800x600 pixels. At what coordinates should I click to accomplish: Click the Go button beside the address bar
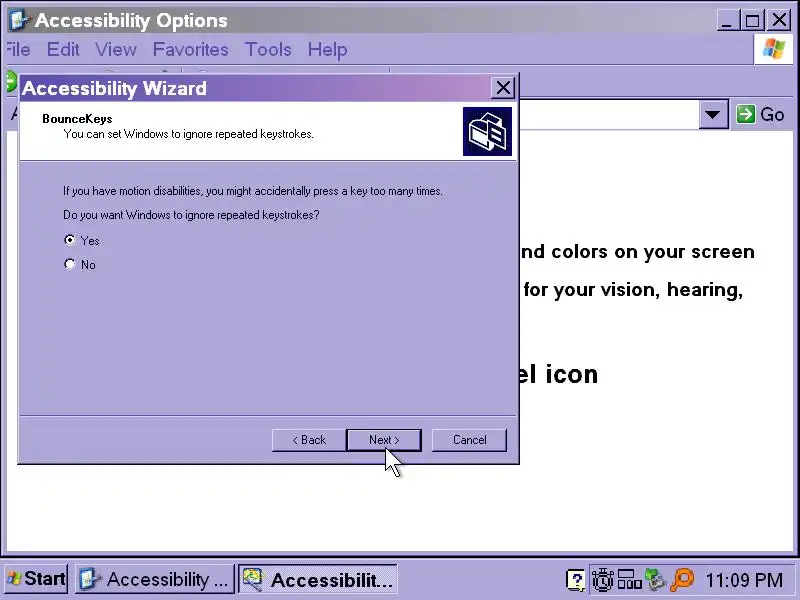tap(760, 114)
